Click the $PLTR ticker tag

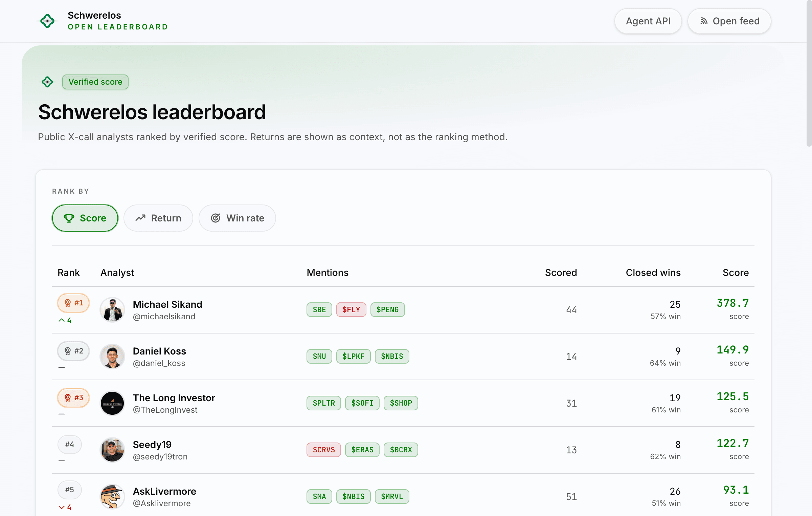pos(324,403)
